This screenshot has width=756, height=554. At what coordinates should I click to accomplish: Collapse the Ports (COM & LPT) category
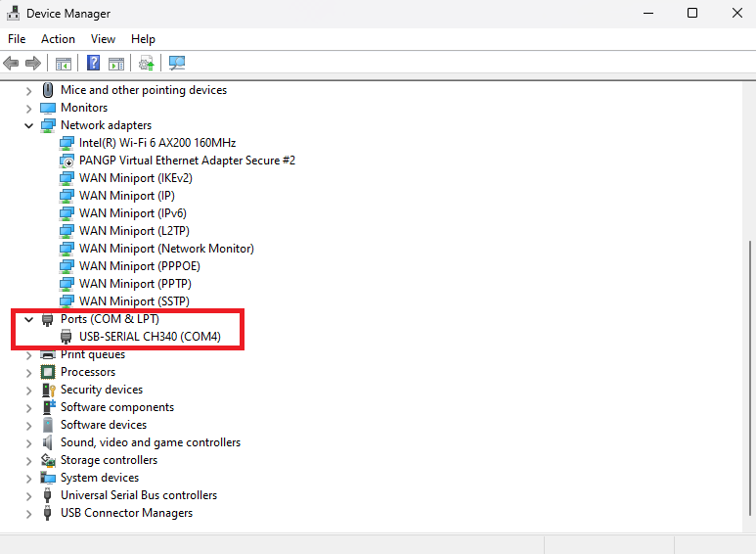tap(29, 319)
